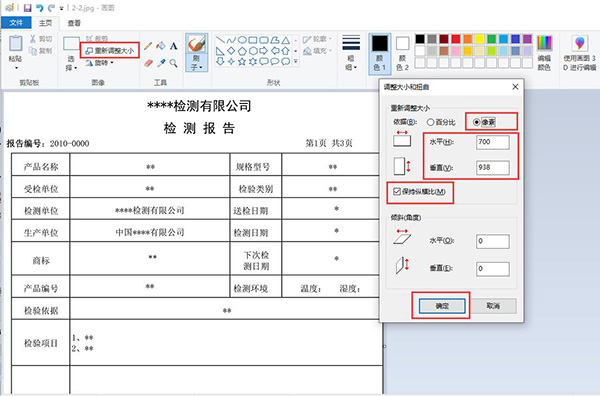Screen dimensions: 600x396
Task: Activate the Magnifier tool
Action: click(174, 63)
